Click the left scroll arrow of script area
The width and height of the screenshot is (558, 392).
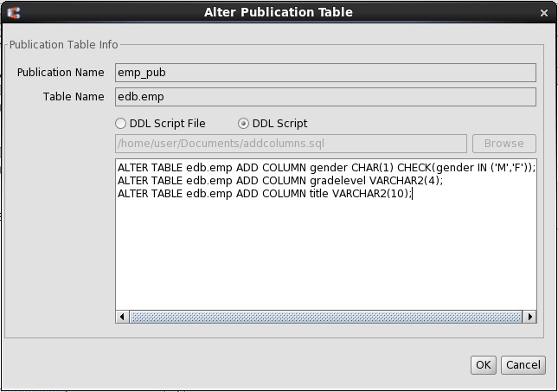click(123, 317)
